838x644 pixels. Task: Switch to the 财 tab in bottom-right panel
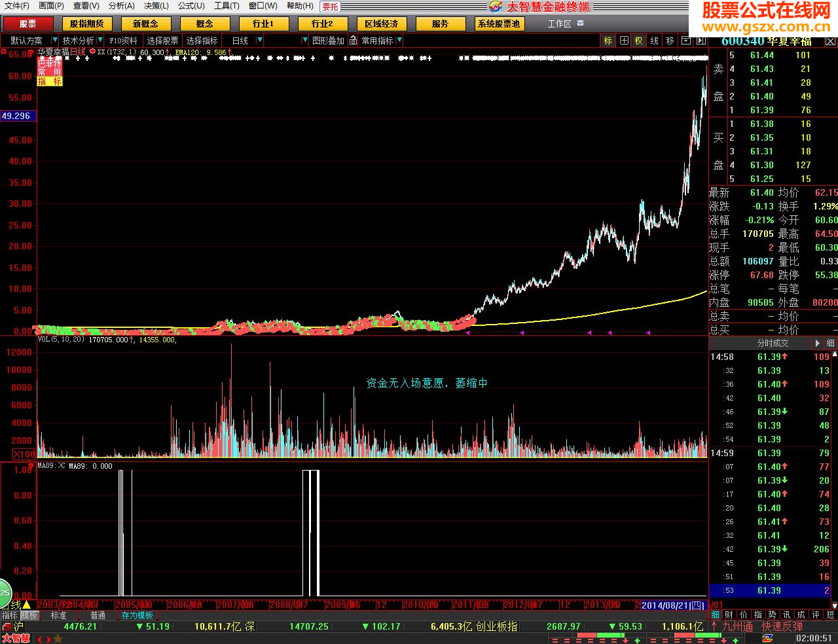point(729,615)
